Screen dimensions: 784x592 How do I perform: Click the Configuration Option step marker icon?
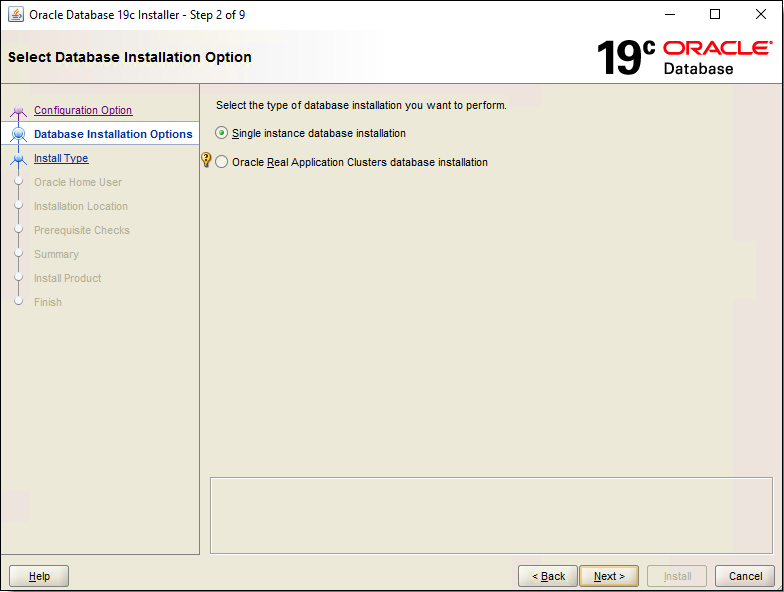point(18,110)
